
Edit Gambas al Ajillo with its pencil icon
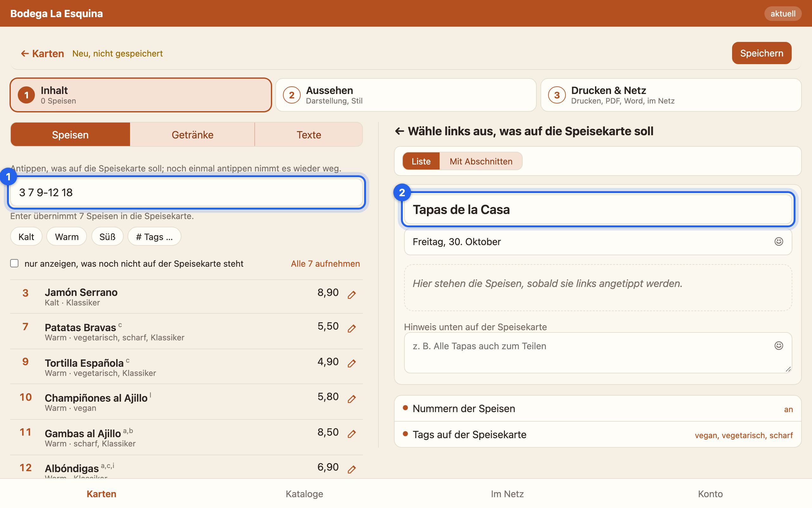pos(351,434)
